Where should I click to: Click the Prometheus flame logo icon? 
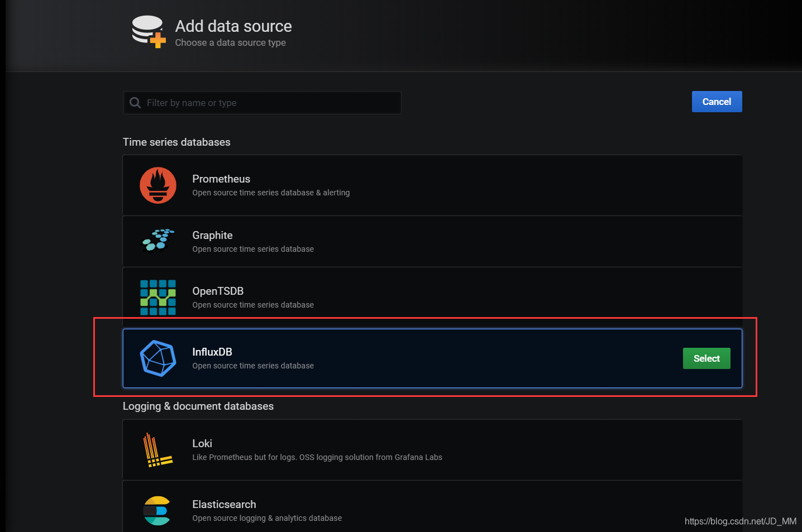pos(158,185)
